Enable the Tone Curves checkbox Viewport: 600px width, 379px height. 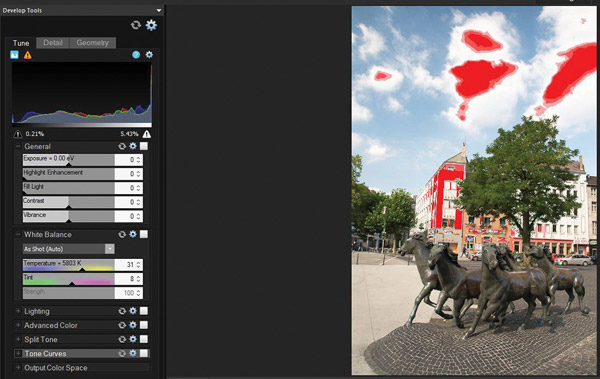click(143, 353)
